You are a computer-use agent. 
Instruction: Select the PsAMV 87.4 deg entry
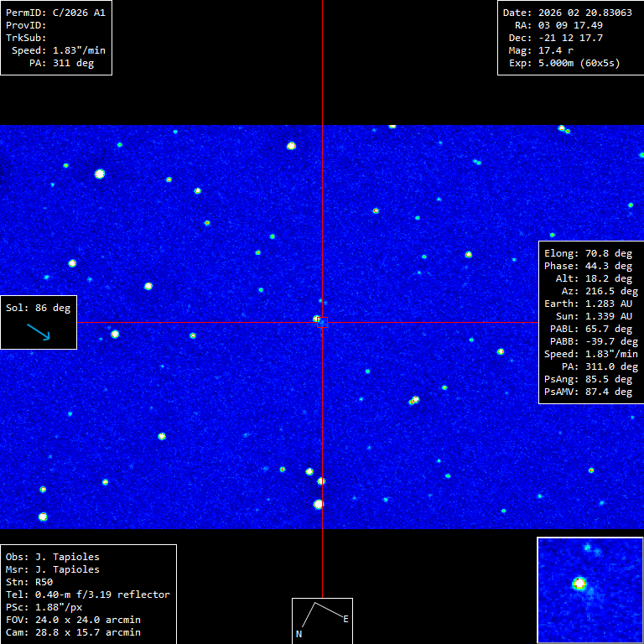588,392
